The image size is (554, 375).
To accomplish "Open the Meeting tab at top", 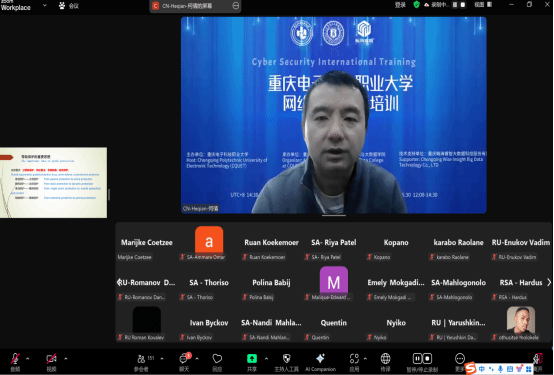I will [69, 6].
